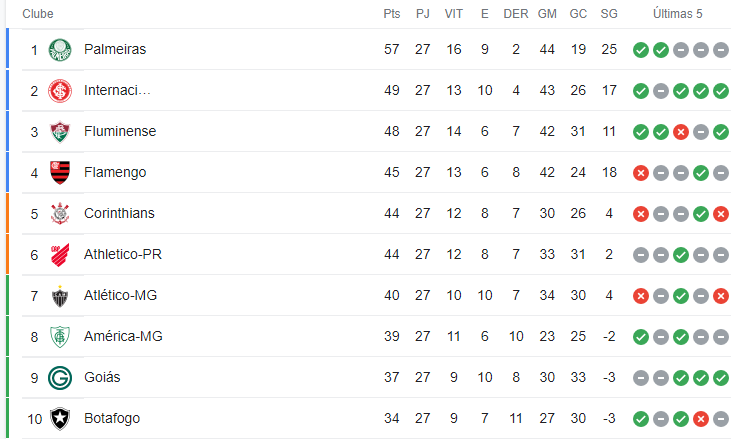
Task: Click Fluminense's red loss result icon
Action: tap(681, 132)
